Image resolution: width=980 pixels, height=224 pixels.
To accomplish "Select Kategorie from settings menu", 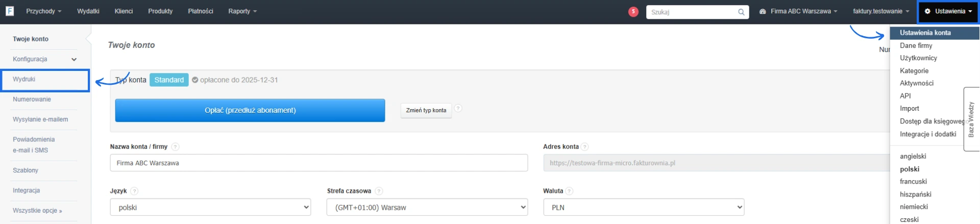I will pos(914,71).
